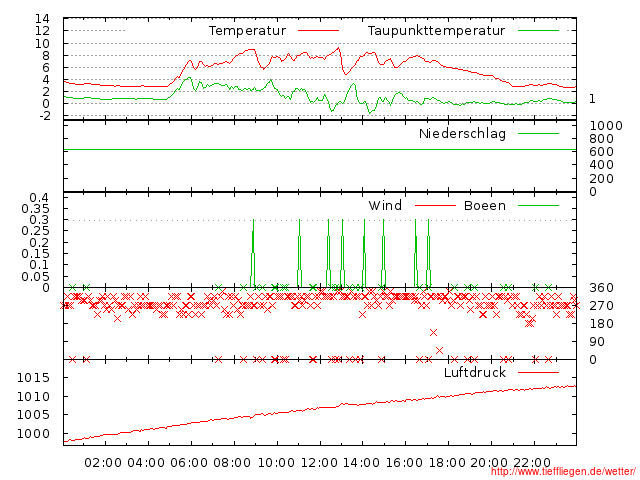This screenshot has height=480, width=640.
Task: Click the red Wind legend line
Action: pyautogui.click(x=435, y=206)
